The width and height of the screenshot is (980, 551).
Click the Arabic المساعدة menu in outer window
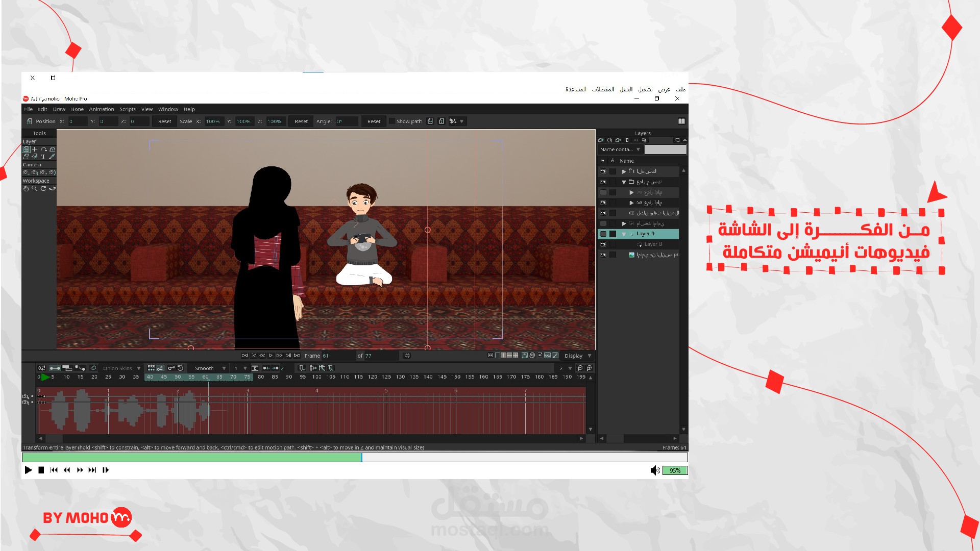[576, 89]
